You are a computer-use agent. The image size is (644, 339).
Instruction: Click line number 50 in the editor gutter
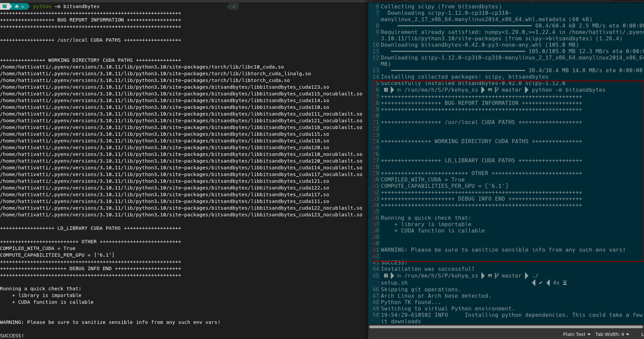click(376, 315)
